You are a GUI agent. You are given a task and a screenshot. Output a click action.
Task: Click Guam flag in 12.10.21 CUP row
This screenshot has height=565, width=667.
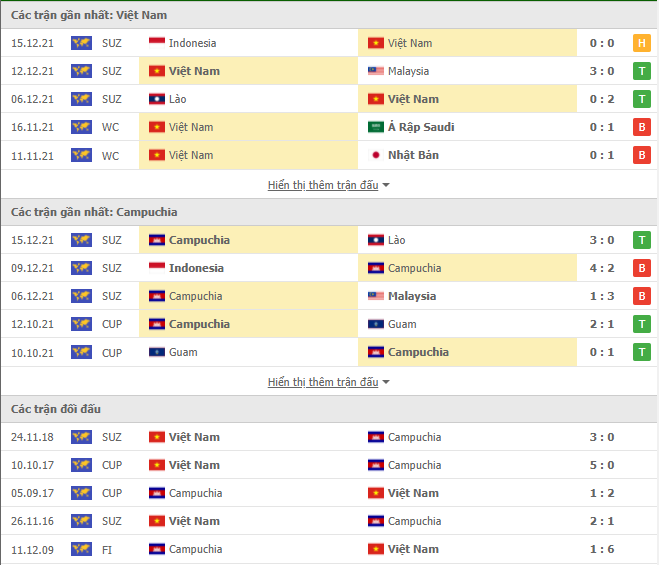click(376, 324)
